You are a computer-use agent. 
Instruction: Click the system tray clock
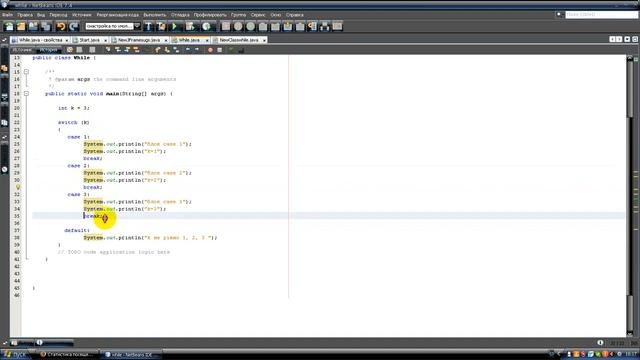(x=631, y=354)
